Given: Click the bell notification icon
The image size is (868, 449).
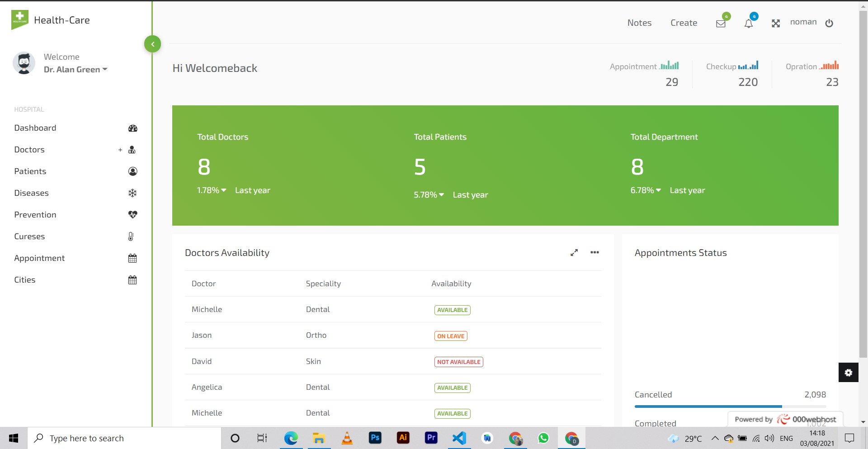Looking at the screenshot, I should click(749, 24).
